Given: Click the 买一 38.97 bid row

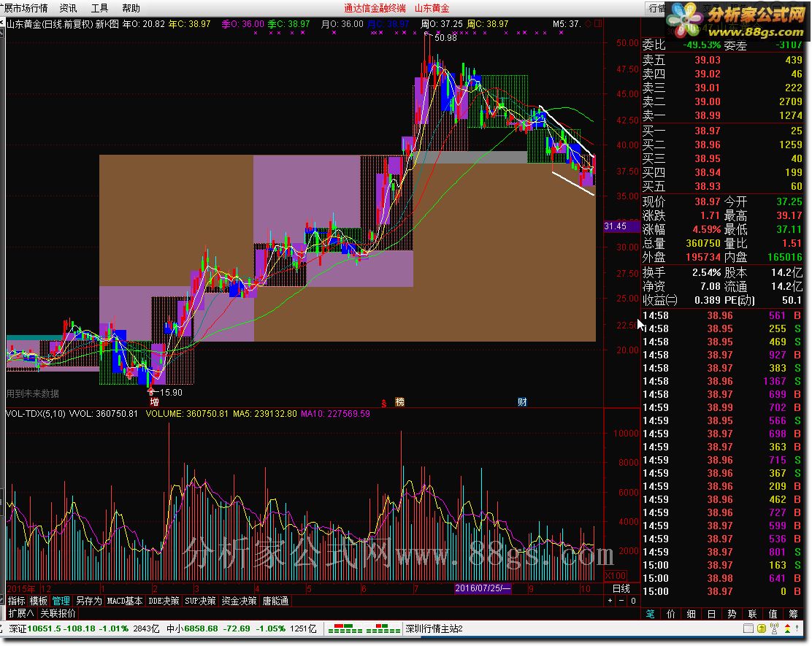Looking at the screenshot, I should tap(722, 131).
